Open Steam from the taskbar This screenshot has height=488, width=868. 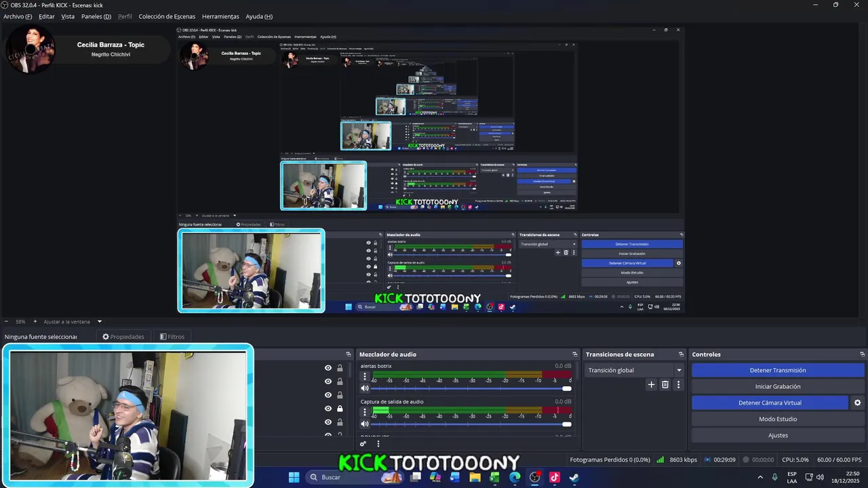coord(574,477)
